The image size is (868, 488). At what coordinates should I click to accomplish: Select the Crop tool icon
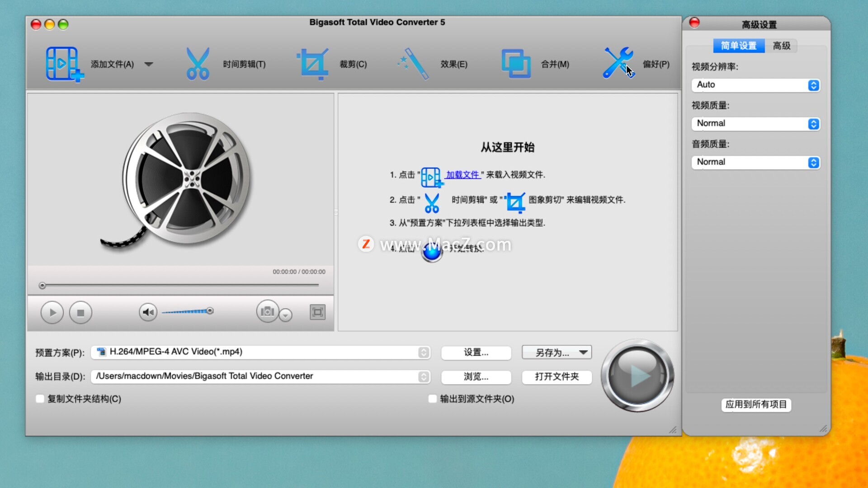click(x=312, y=64)
